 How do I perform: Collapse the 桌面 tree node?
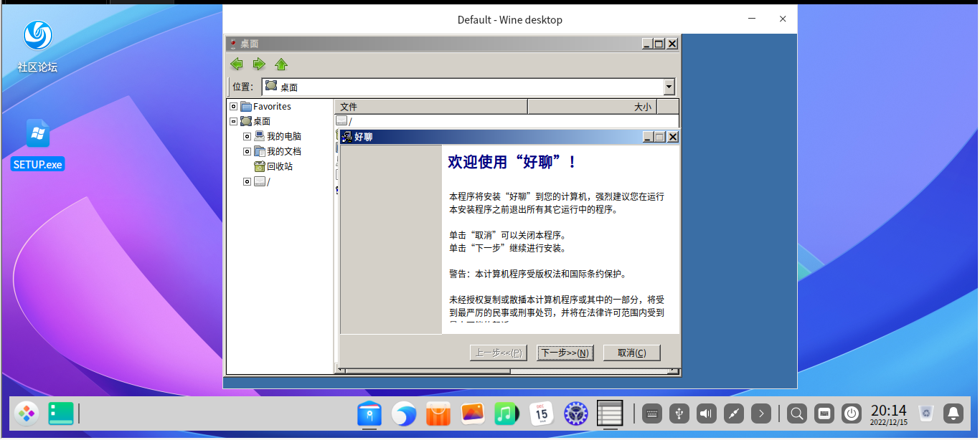tap(233, 121)
